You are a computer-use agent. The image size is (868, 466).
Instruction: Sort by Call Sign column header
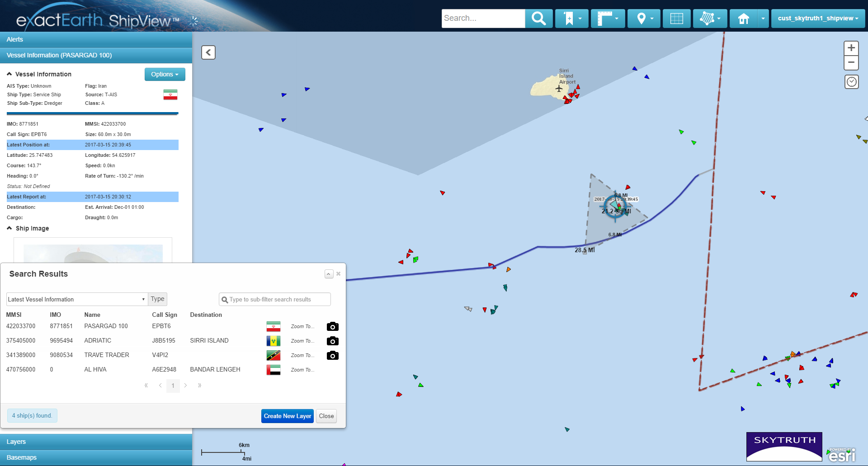coord(165,315)
